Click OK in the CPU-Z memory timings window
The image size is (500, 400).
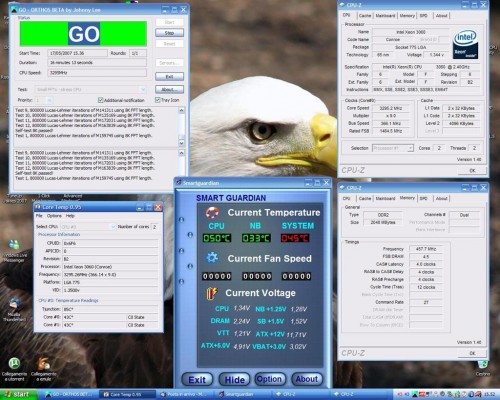click(x=472, y=353)
